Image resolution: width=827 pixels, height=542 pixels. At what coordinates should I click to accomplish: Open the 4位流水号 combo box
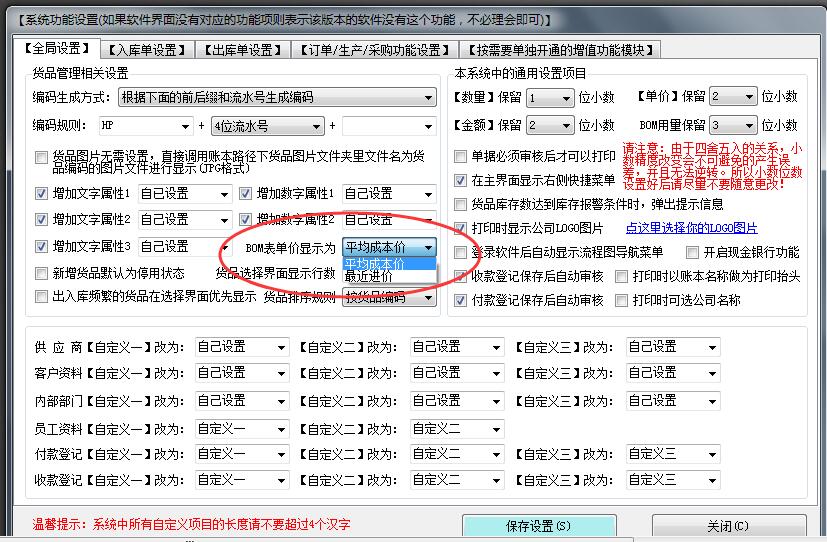[x=316, y=127]
